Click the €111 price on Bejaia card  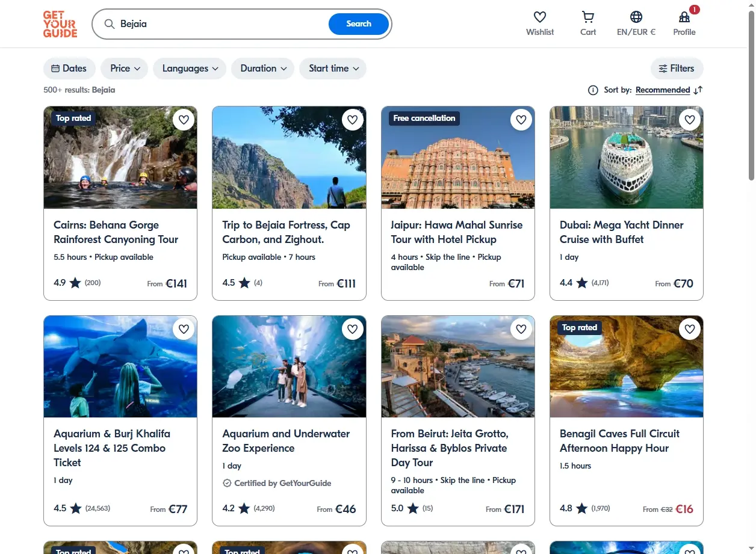click(x=346, y=283)
